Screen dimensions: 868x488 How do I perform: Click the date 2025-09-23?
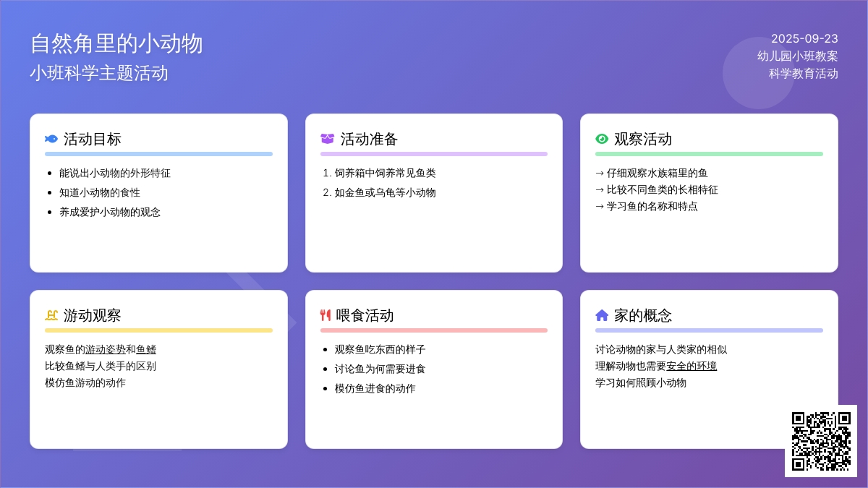(x=804, y=38)
